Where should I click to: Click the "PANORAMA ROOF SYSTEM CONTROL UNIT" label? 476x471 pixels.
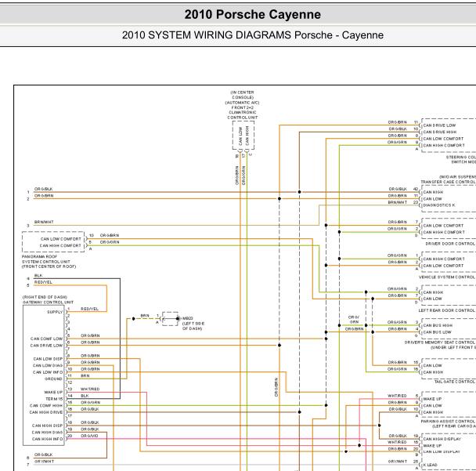coord(46,259)
